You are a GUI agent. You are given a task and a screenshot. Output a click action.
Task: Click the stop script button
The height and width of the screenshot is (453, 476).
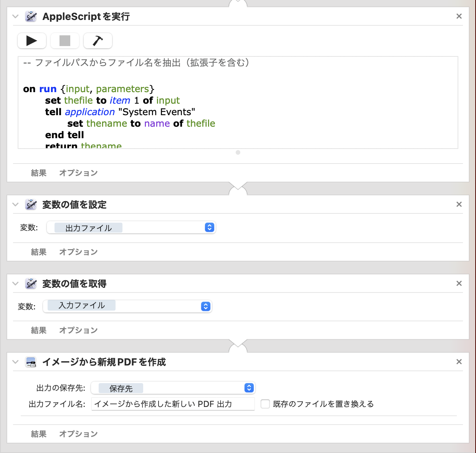point(65,41)
